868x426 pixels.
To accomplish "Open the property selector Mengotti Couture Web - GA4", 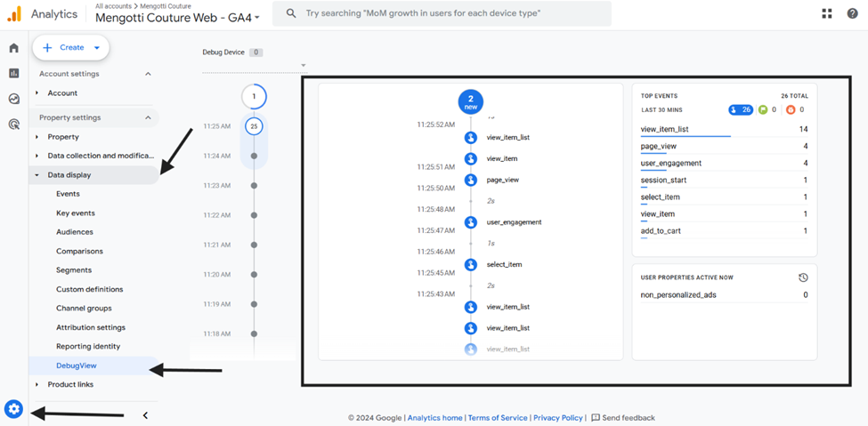I will pos(178,18).
